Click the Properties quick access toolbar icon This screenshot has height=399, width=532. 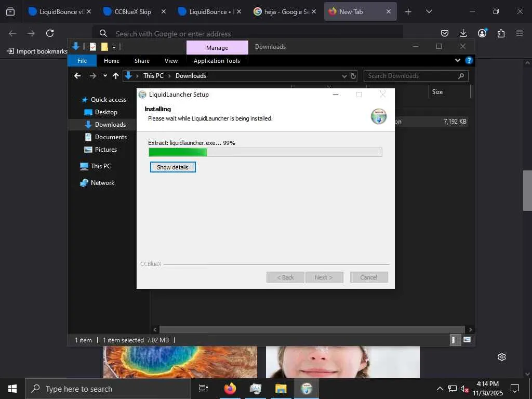93,47
